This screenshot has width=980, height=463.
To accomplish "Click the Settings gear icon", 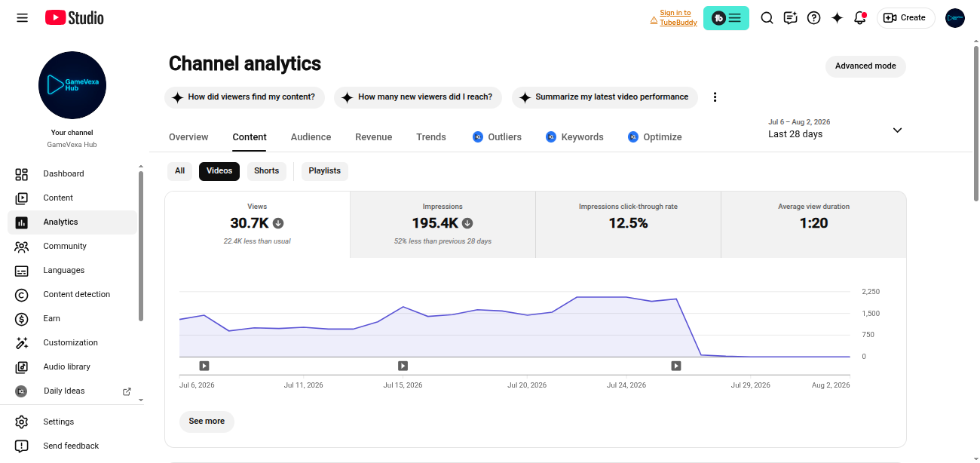I will [x=22, y=422].
